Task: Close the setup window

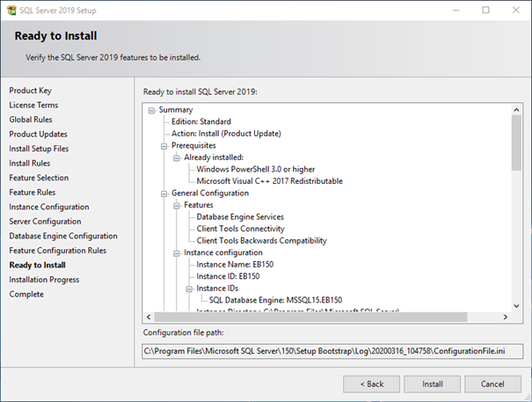Action: 515,11
